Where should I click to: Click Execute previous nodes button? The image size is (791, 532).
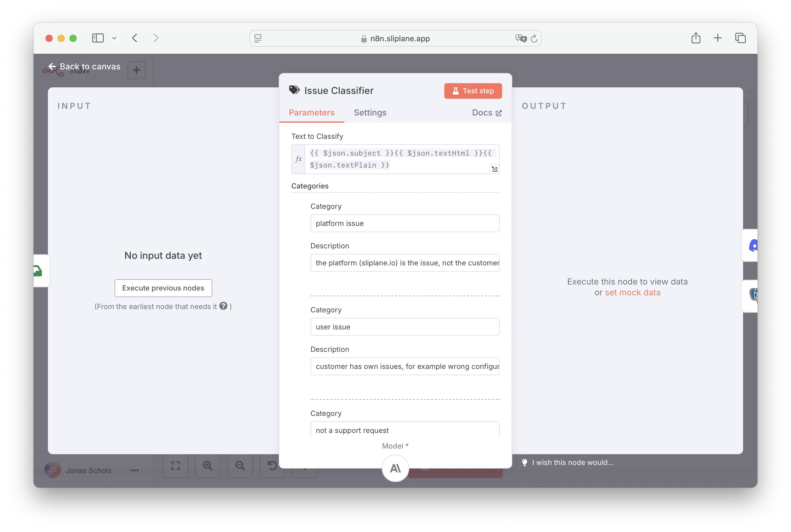coord(163,288)
